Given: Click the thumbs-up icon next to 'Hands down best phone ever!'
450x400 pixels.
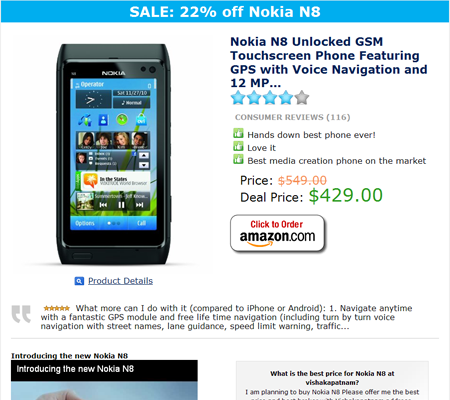Looking at the screenshot, I should click(x=238, y=133).
